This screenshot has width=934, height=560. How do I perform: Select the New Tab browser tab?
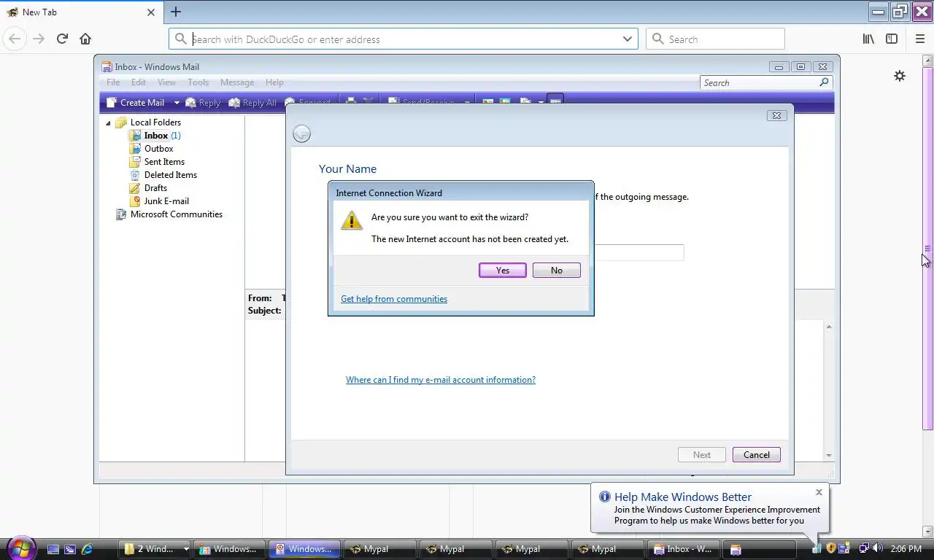(x=80, y=12)
